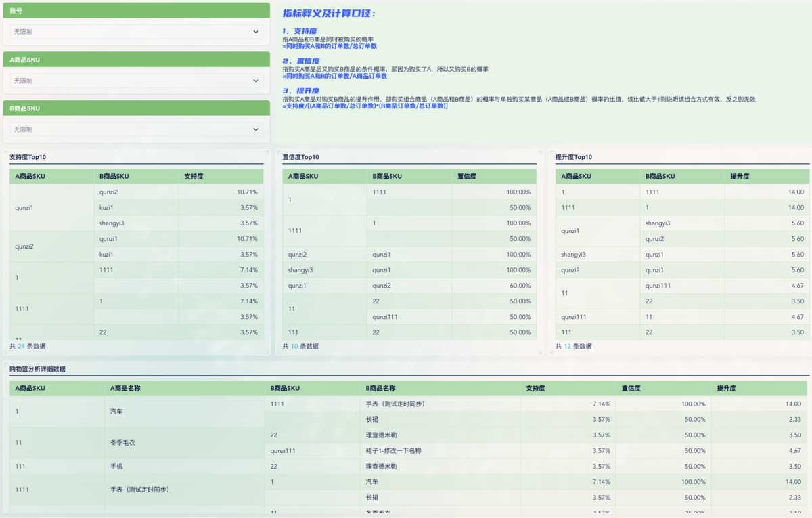
Task: Click the 共 12 条数据 record count
Action: click(x=573, y=346)
